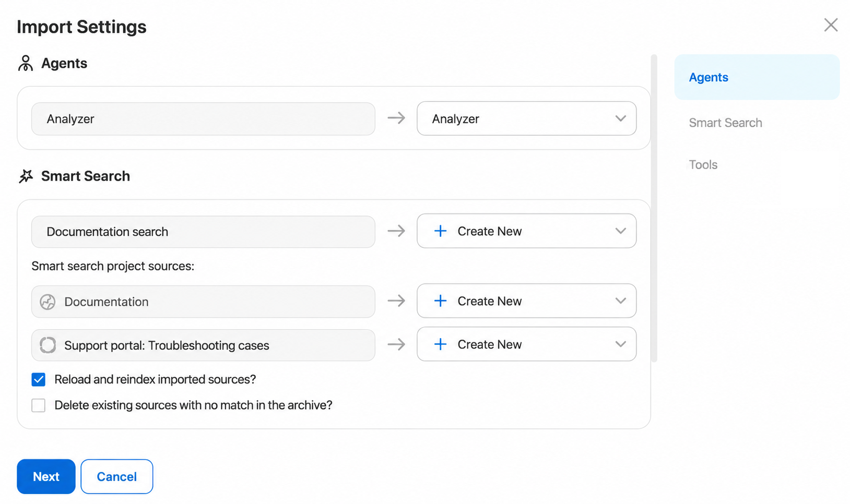Image resolution: width=850 pixels, height=504 pixels.
Task: Jump to Smart Search in side navigation
Action: 725,123
